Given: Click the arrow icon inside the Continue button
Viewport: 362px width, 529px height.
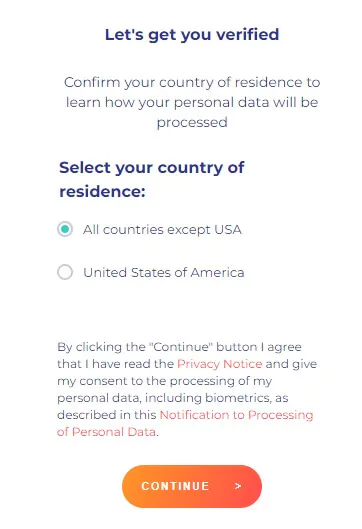Looking at the screenshot, I should pyautogui.click(x=238, y=486).
